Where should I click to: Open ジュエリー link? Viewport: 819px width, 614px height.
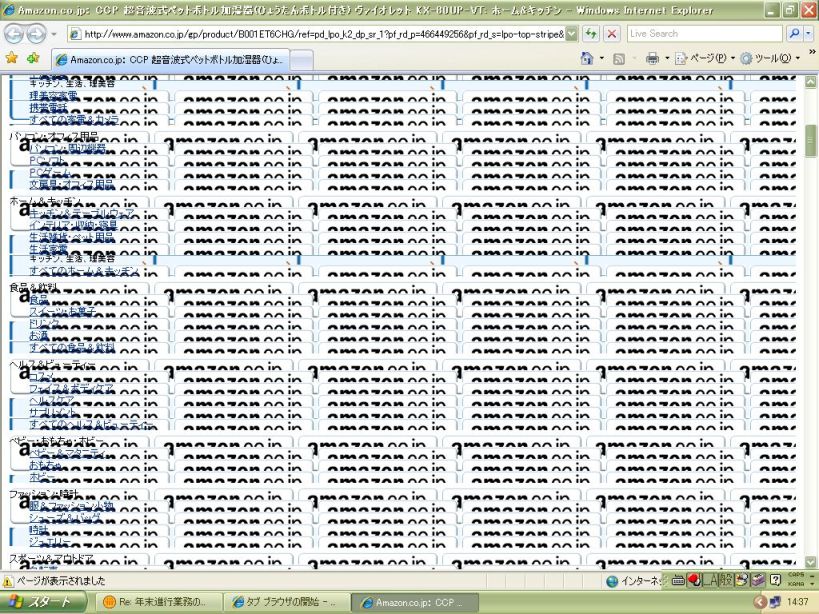coord(50,542)
